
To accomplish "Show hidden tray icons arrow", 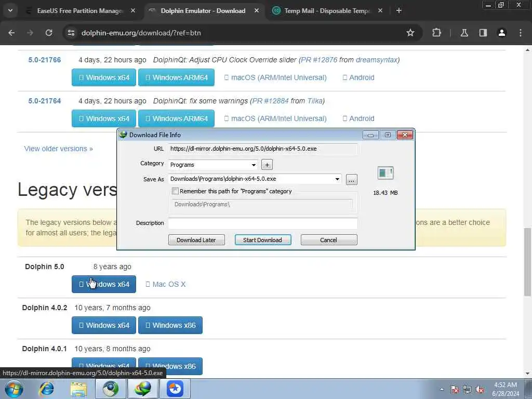I will pos(442,390).
